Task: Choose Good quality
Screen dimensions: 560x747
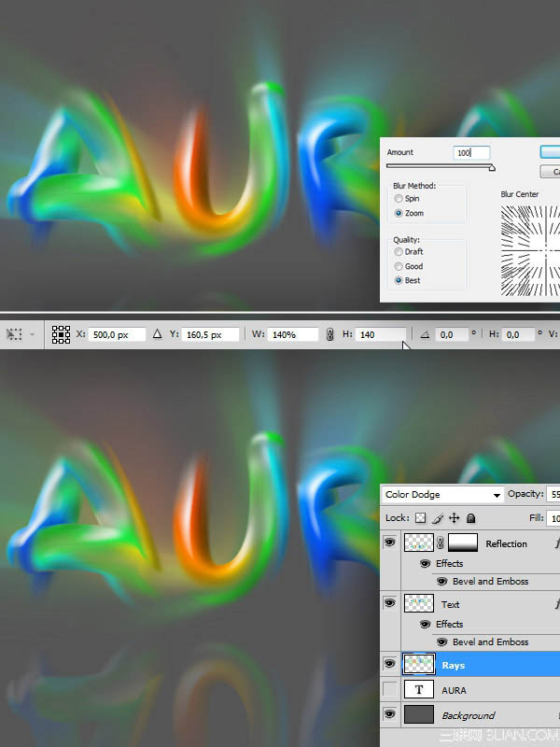Action: [399, 266]
